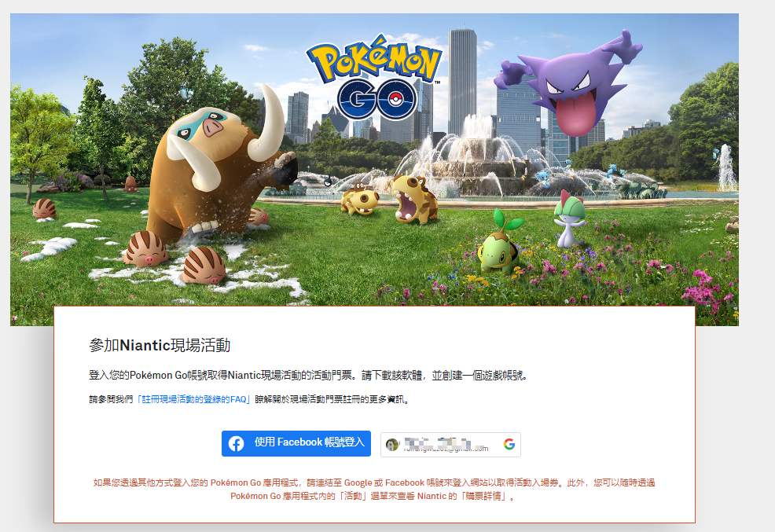Sign in using the Google account button
775x532 pixels.
[448, 443]
